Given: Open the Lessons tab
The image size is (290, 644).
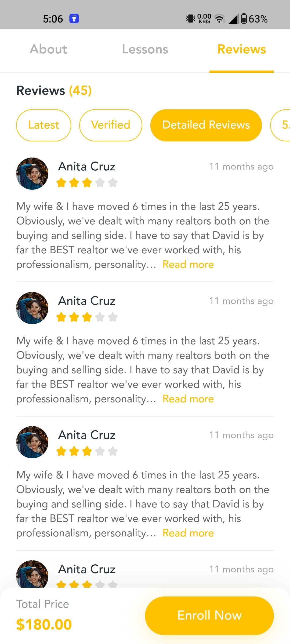Looking at the screenshot, I should [x=145, y=49].
